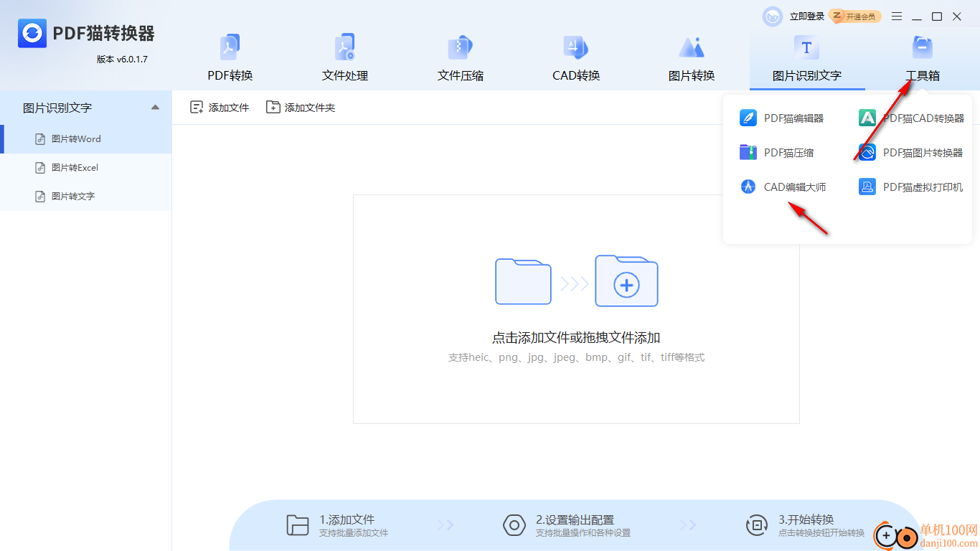Open PDF猫编辑器 from toolbox menu text
The image size is (980, 551).
793,118
